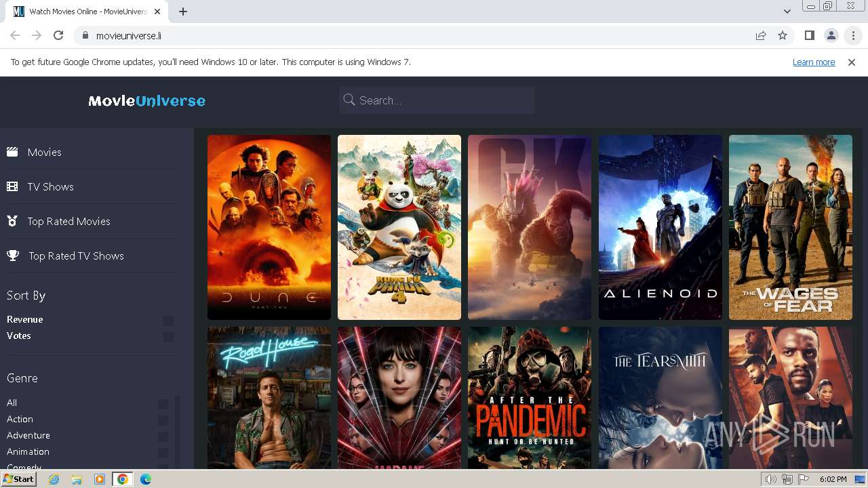Check the Animation genre checkbox
Image resolution: width=868 pixels, height=488 pixels.
coord(163,453)
